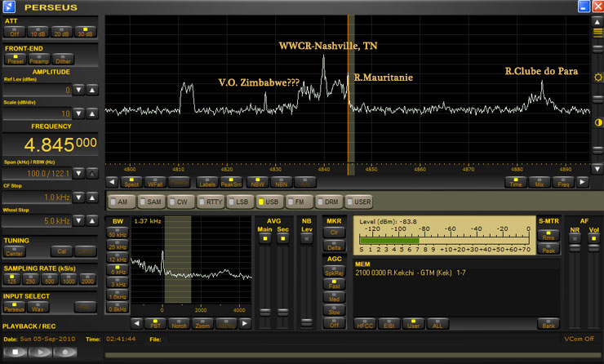Increase Scale dB/div with up arrow
Viewport: 604px width, 364px height.
tap(91, 113)
